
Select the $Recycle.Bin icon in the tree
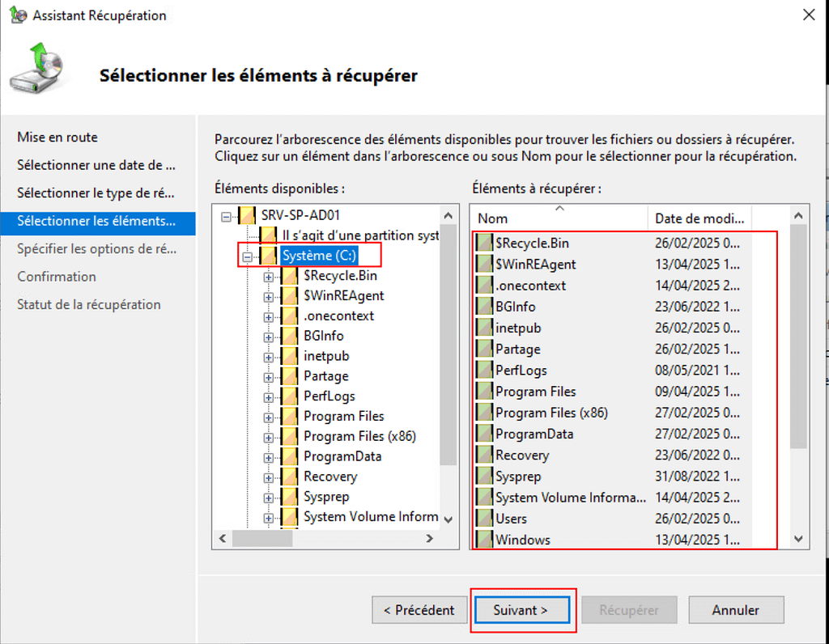pos(290,276)
